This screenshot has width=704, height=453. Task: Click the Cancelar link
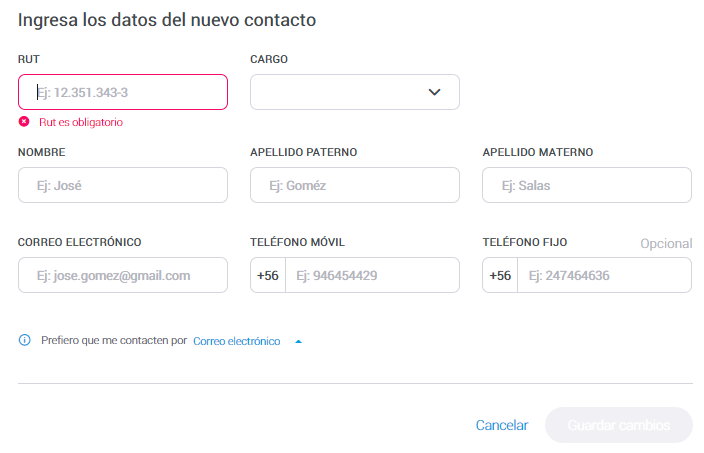point(502,425)
